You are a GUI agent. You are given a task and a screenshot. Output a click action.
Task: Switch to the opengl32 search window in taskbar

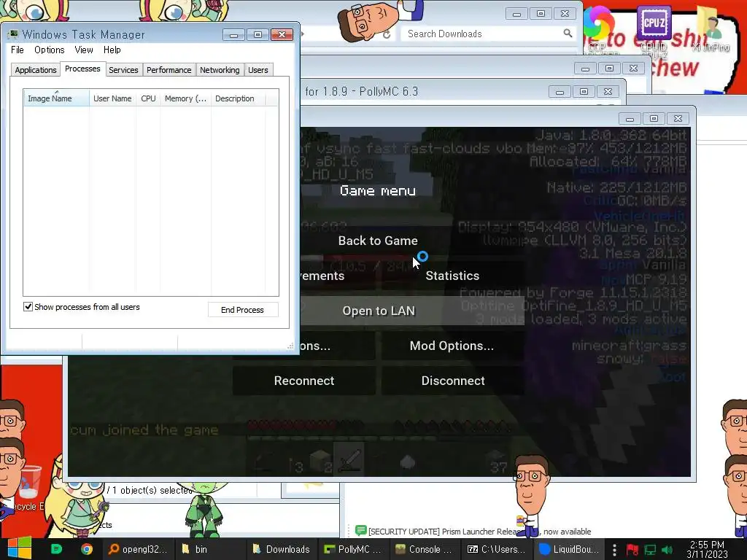click(x=138, y=549)
